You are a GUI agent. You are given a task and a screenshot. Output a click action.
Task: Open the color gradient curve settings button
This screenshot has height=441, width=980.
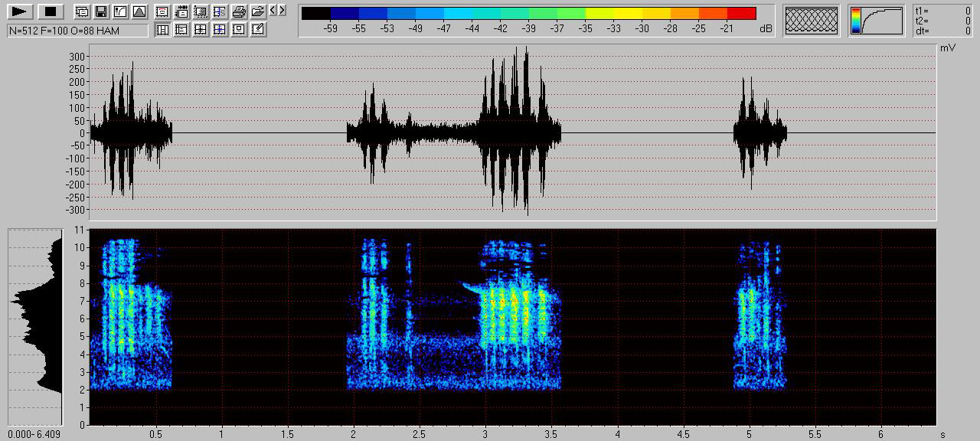click(x=876, y=21)
